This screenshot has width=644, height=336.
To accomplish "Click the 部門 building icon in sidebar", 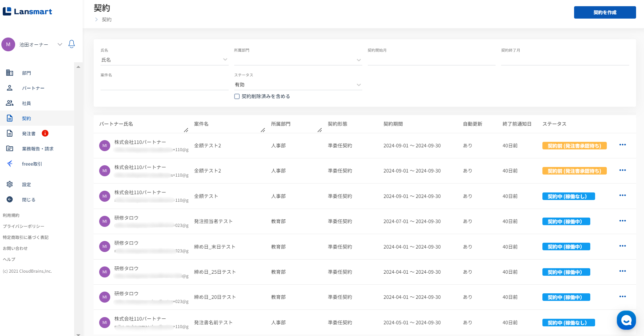I will point(10,73).
